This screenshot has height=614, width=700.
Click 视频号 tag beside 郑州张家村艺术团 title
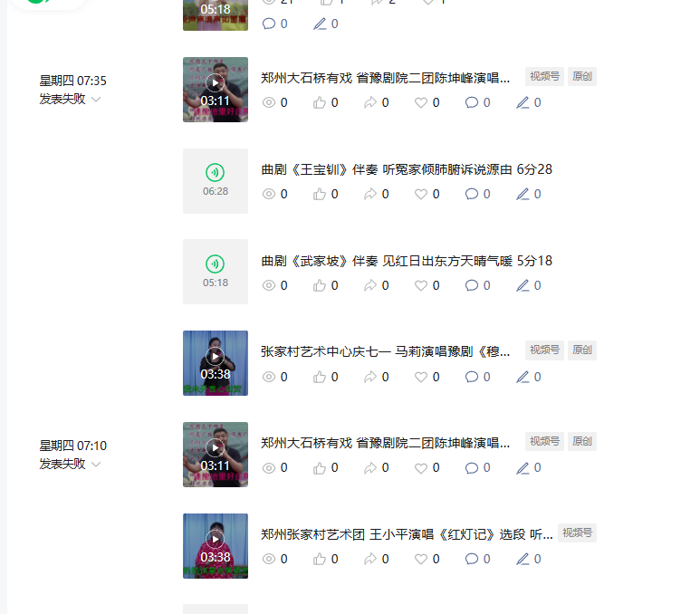click(577, 532)
